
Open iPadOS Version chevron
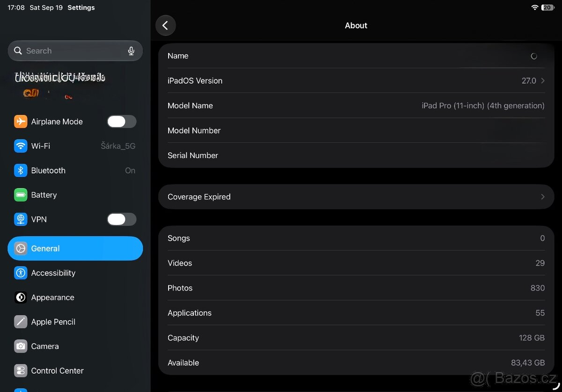[543, 81]
